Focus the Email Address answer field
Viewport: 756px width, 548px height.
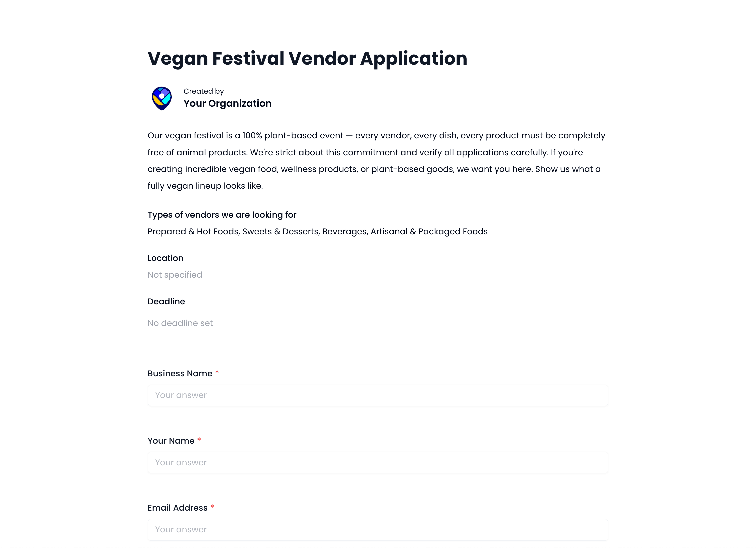point(377,529)
